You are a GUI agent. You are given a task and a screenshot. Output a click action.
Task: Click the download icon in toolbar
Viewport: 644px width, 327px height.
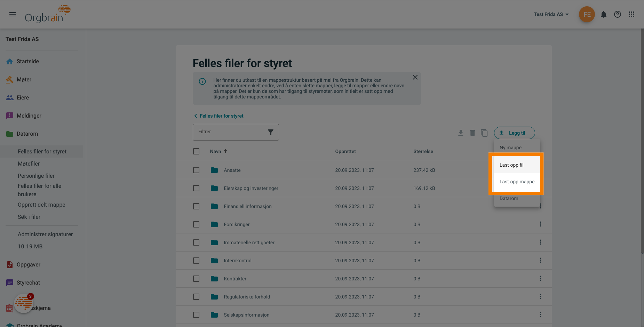[461, 133]
